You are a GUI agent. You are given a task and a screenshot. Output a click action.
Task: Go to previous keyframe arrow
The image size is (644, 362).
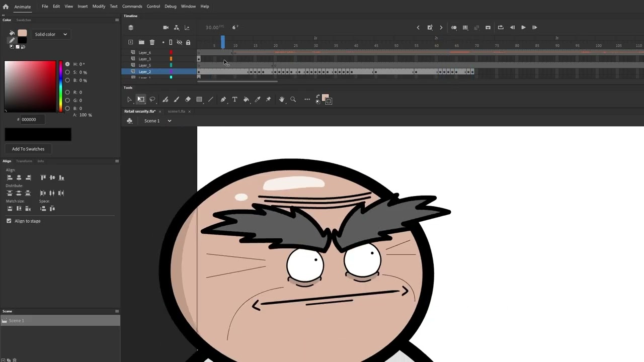(418, 28)
